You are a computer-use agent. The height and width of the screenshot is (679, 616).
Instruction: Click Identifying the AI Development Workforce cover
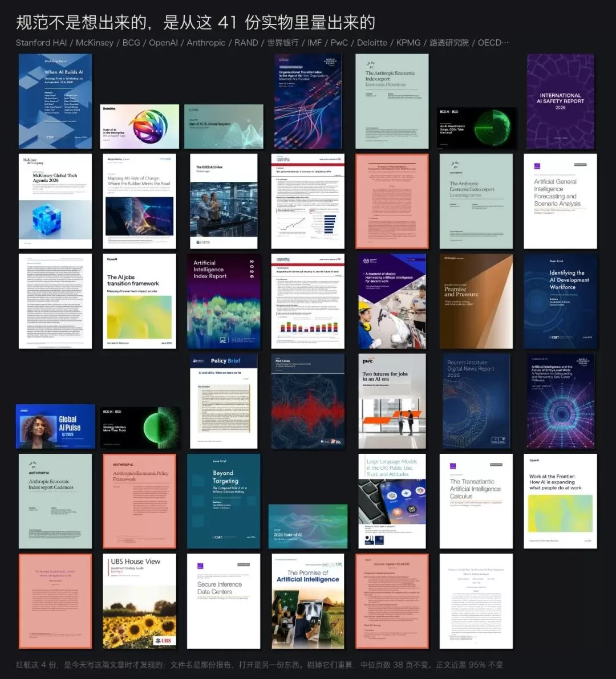tap(560, 302)
